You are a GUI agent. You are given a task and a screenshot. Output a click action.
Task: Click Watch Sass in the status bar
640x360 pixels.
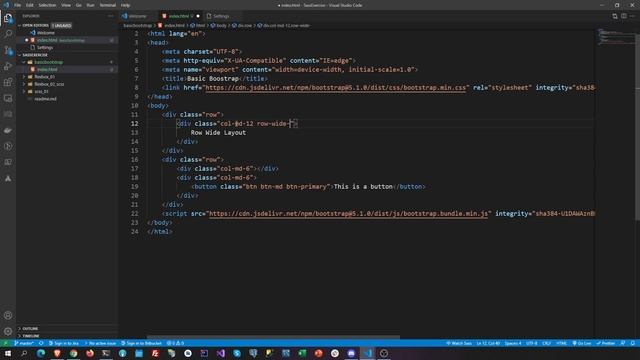(x=459, y=343)
